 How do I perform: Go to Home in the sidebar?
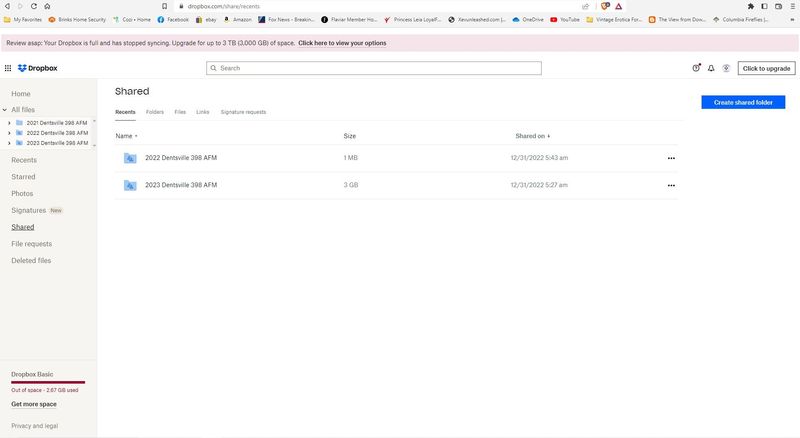21,94
